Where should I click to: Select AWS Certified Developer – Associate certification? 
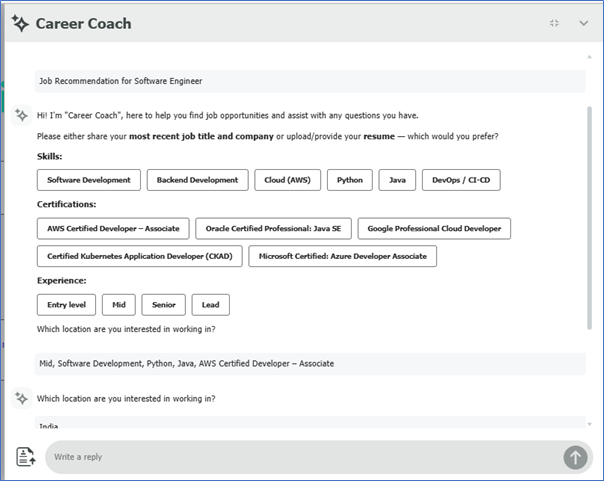[113, 228]
